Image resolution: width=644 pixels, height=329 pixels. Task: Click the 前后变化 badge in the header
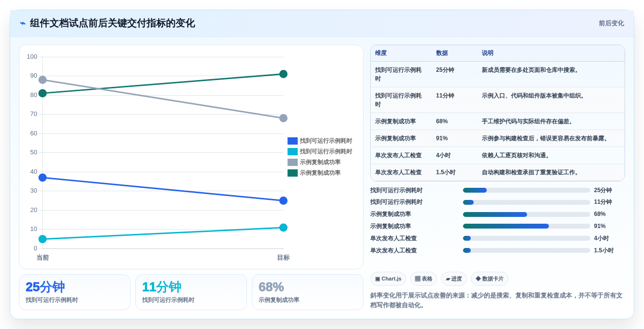(x=611, y=23)
